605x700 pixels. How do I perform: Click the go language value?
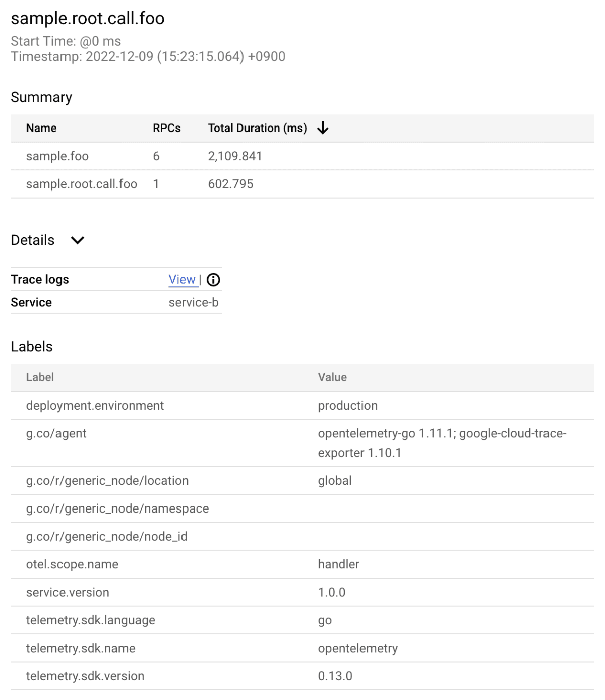325,621
